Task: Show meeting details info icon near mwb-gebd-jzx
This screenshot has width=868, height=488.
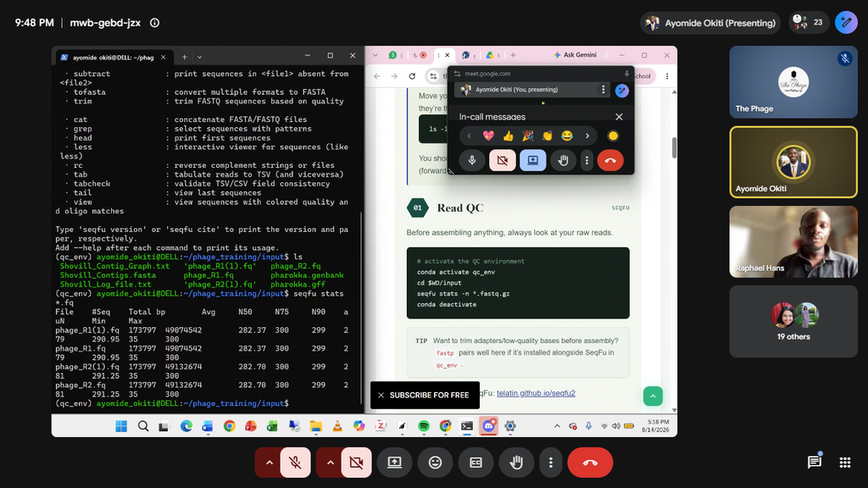Action: click(154, 23)
